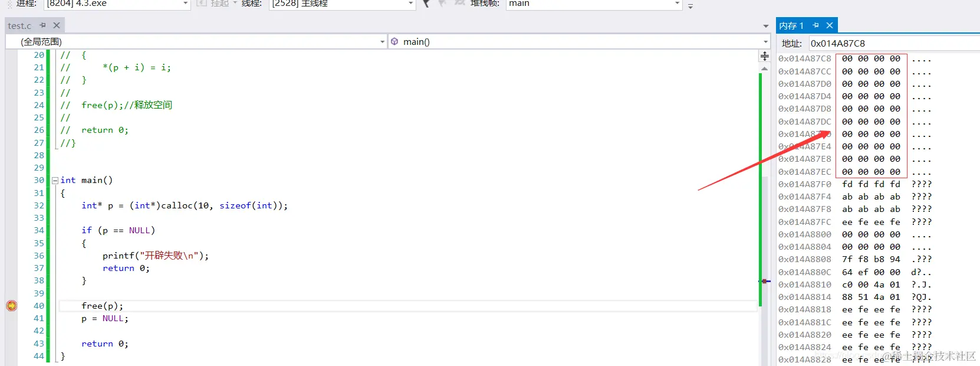Viewport: 980px width, 366px height.
Task: Click the p = NULL; line
Action: (x=105, y=318)
